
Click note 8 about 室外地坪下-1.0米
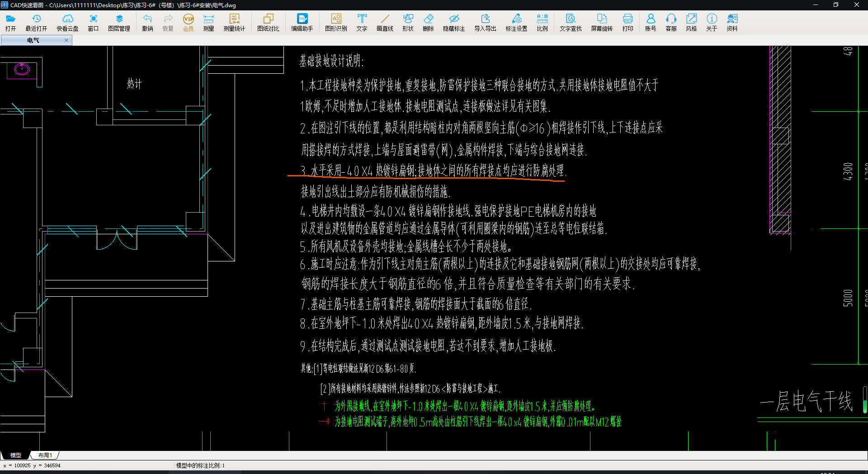coord(442,323)
